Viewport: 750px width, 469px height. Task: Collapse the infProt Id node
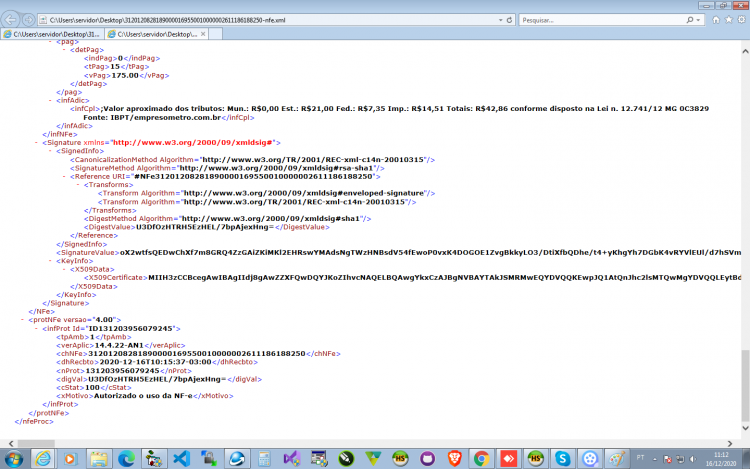36,328
